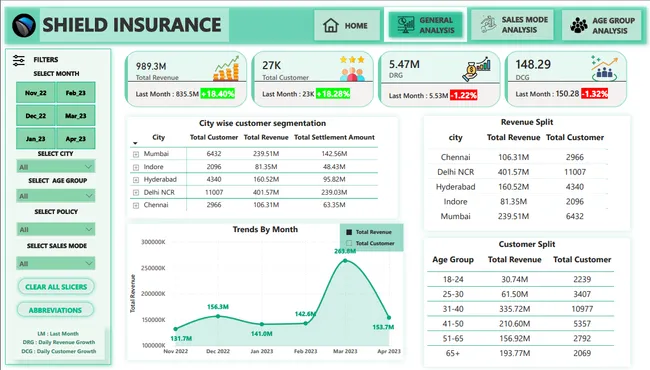Toggle the Mar_23 month slicer

click(x=75, y=116)
